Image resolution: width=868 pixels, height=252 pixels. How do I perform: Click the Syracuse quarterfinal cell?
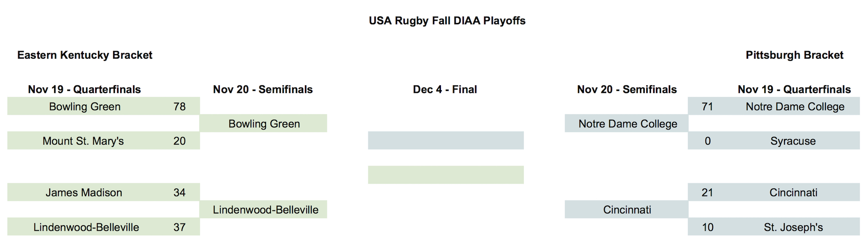point(793,141)
